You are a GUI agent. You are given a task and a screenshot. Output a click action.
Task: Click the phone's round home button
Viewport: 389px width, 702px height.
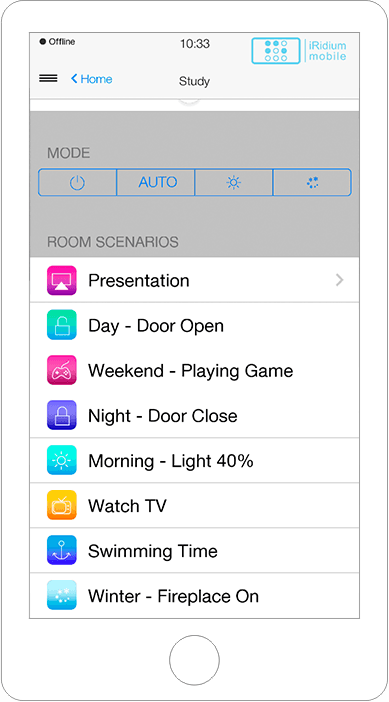(194, 660)
